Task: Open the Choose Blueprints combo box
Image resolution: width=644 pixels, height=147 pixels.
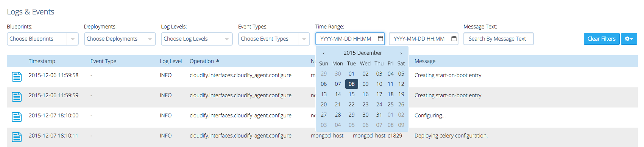Action: pyautogui.click(x=42, y=39)
